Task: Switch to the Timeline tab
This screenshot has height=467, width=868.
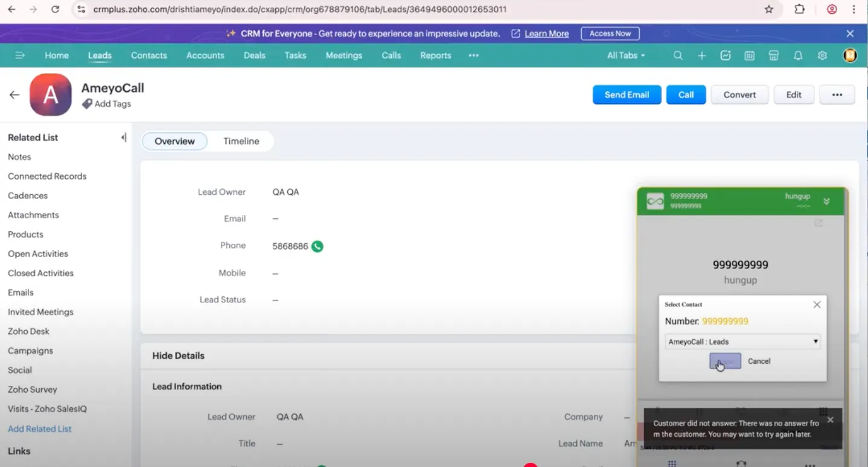Action: (241, 141)
